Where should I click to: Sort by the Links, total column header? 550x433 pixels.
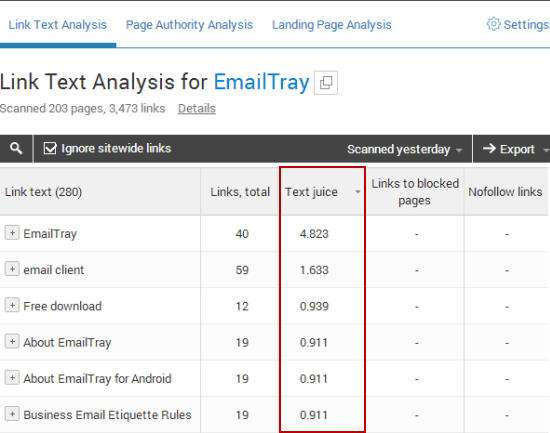[x=240, y=192]
